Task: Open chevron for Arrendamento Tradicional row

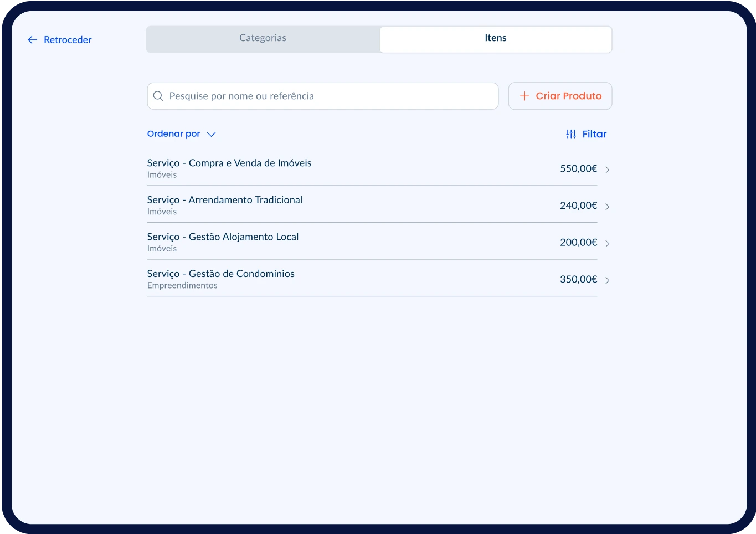Action: (607, 207)
